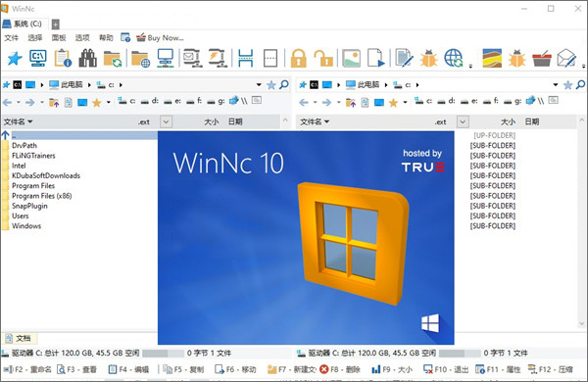
Task: Expand right panel 文件名 sort arrow
Action: (x=326, y=121)
